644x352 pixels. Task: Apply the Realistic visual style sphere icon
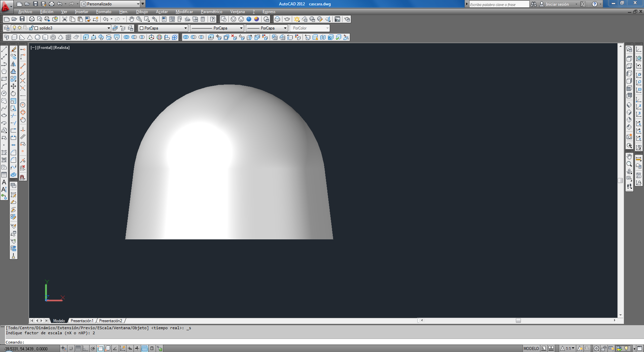(x=249, y=19)
